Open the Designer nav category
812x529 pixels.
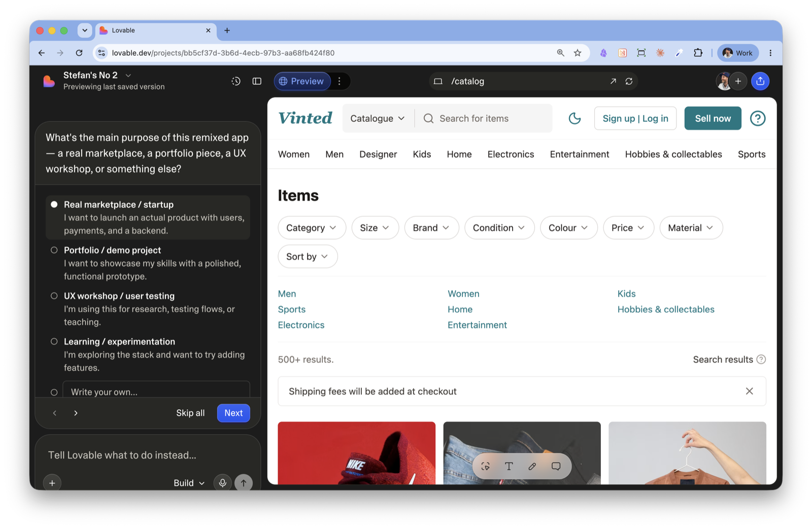pos(378,154)
